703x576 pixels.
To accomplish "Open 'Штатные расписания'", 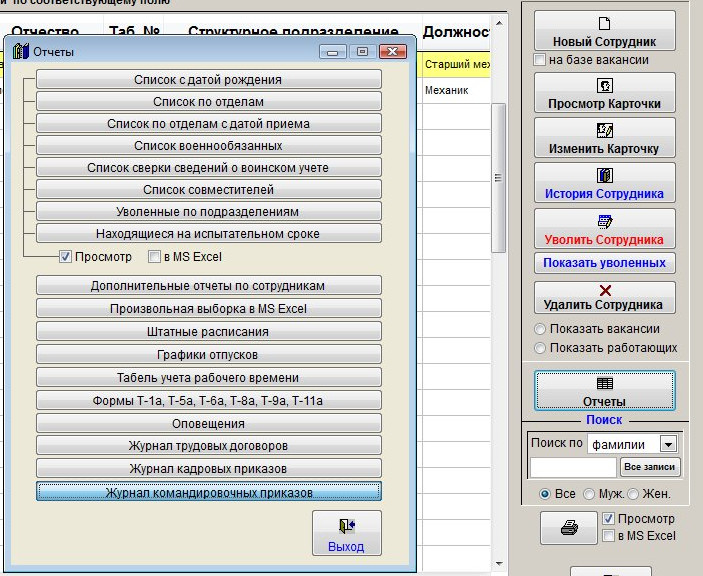I will coord(209,331).
